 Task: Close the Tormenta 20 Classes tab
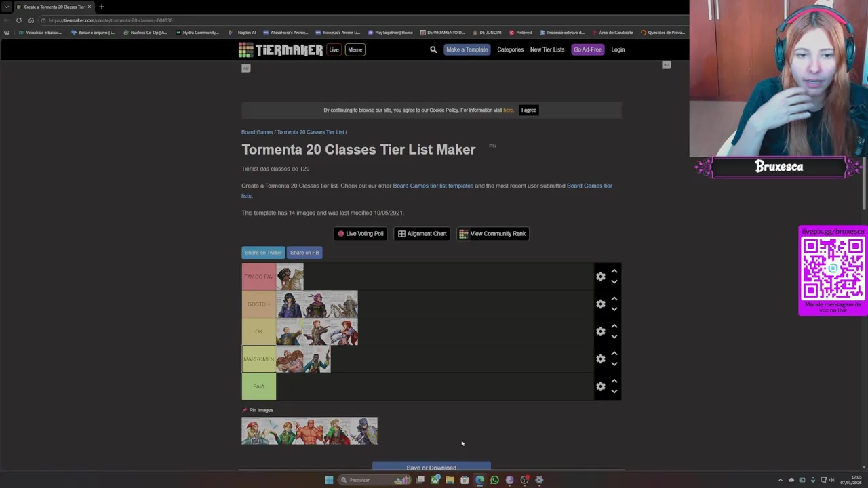click(89, 7)
